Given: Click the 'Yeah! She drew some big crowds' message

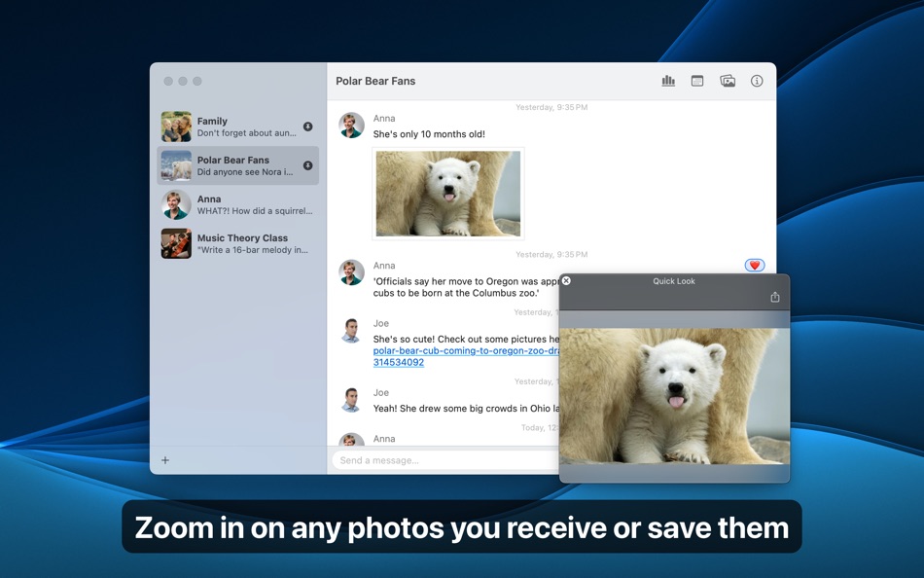Looking at the screenshot, I should click(x=466, y=409).
